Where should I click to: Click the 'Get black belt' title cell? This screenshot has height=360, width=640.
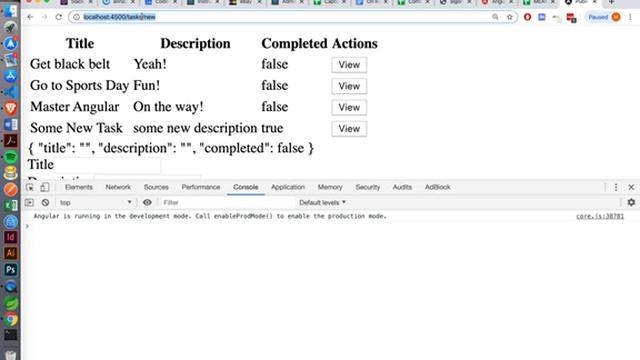click(x=70, y=64)
